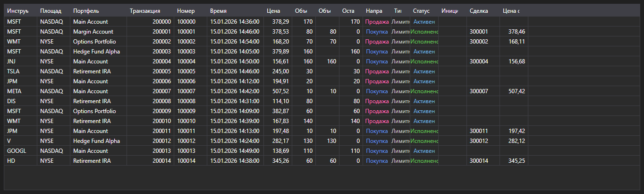Click deal number 300011

[479, 131]
